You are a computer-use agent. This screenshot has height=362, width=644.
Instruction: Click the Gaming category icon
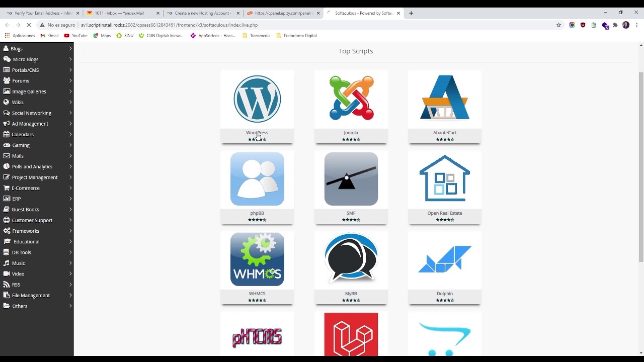7,145
